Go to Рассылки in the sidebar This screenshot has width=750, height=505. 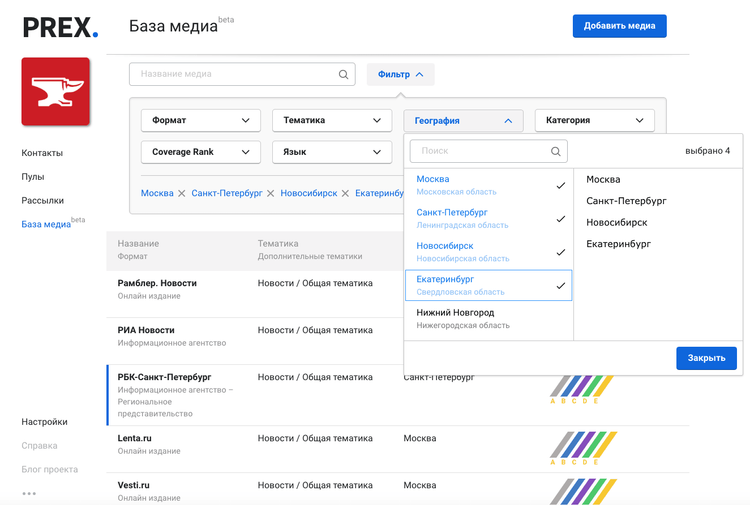click(43, 200)
